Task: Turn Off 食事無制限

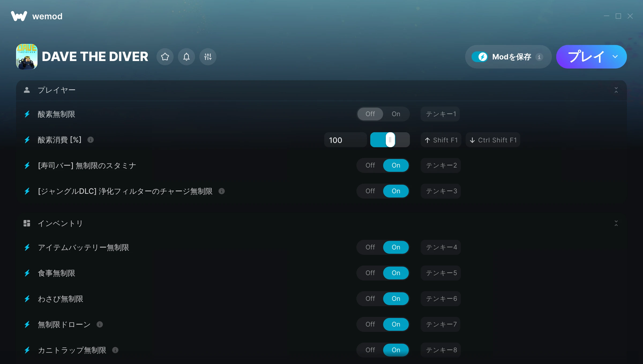Action: pyautogui.click(x=370, y=273)
